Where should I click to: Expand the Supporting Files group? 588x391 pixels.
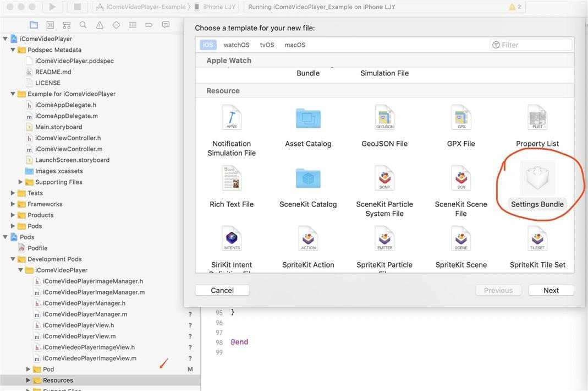point(20,182)
